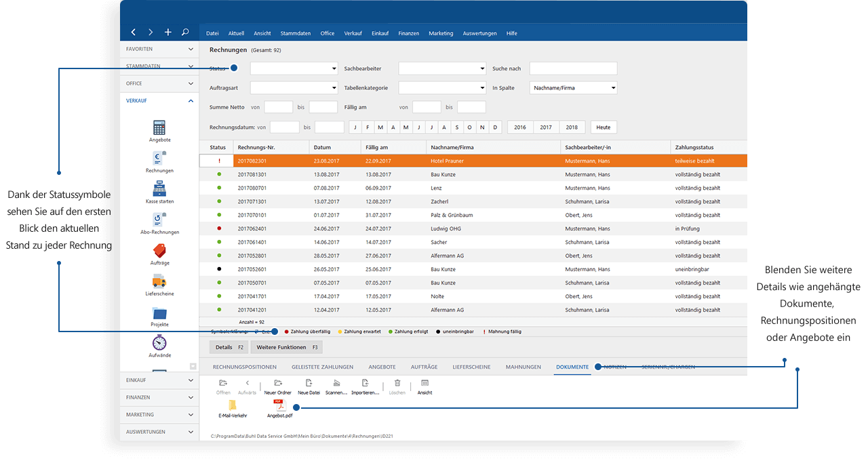Click the Heute button
This screenshot has width=868, height=463.
tap(604, 127)
